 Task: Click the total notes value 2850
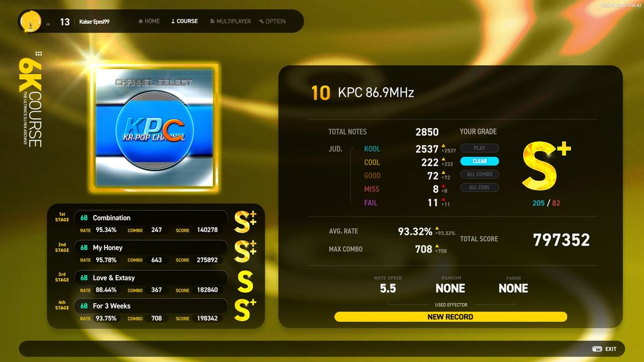click(427, 132)
